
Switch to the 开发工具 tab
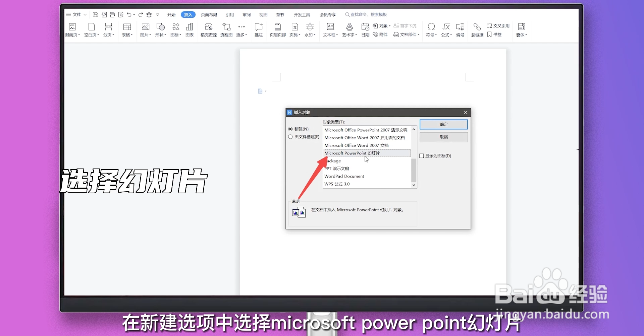pyautogui.click(x=302, y=15)
